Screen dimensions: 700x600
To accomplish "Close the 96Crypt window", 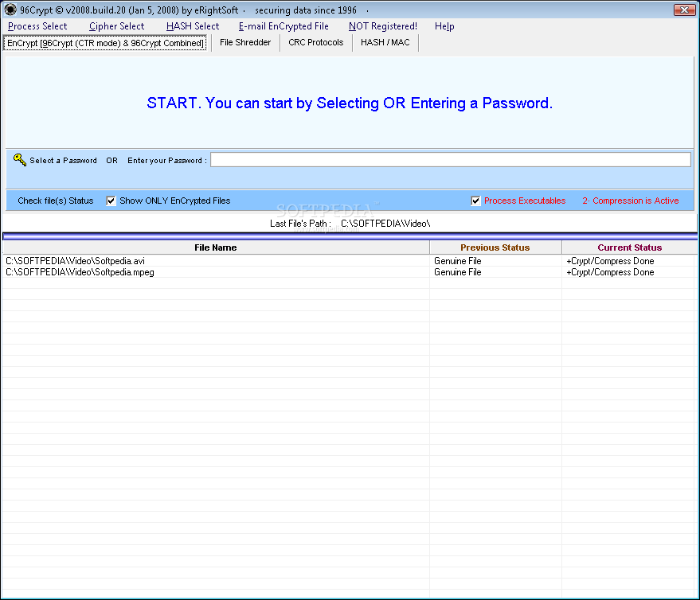I will click(x=684, y=10).
